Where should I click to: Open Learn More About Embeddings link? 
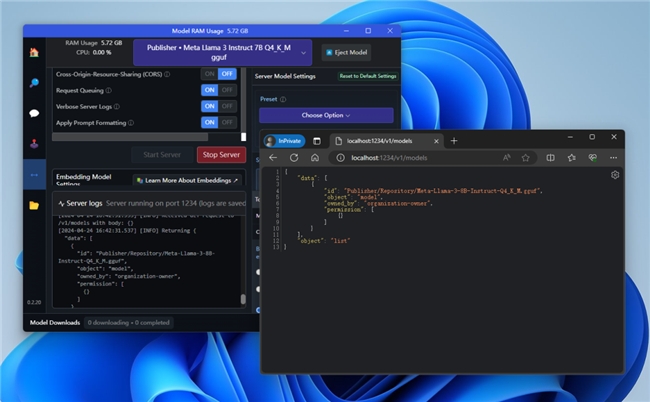click(x=187, y=180)
